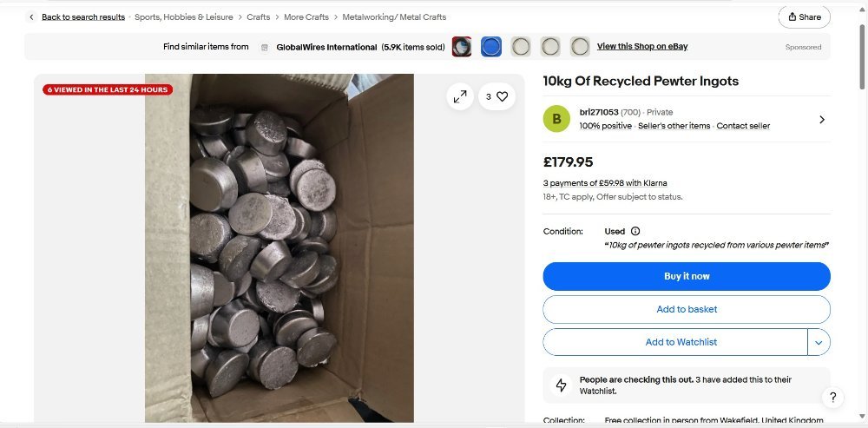Image resolution: width=868 pixels, height=428 pixels.
Task: Open the Crafts breadcrumb category
Action: tap(258, 17)
